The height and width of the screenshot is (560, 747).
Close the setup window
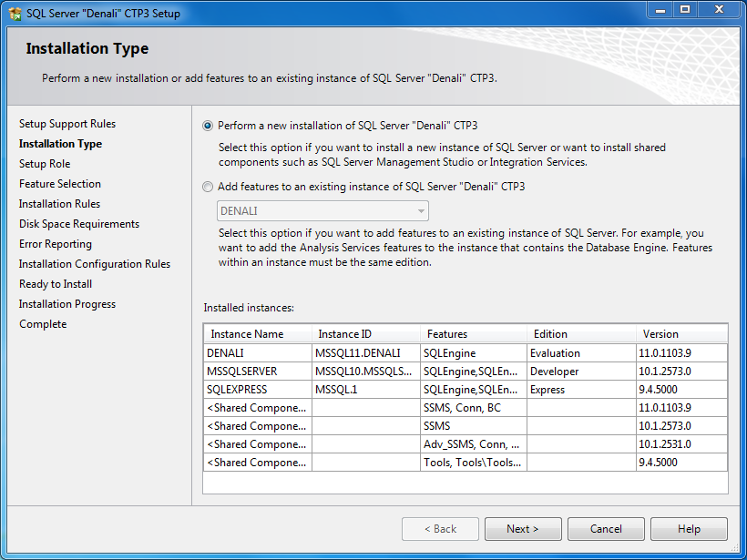coord(720,9)
